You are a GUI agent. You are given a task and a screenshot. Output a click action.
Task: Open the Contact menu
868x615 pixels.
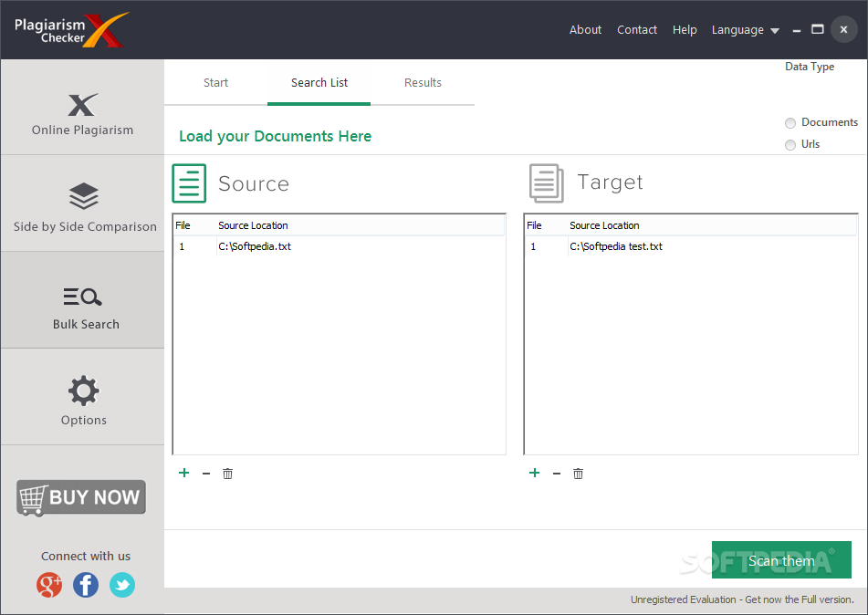coord(637,30)
